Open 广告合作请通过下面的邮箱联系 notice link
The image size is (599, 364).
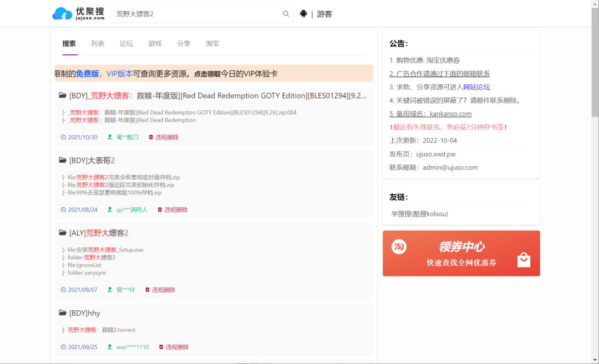click(439, 74)
